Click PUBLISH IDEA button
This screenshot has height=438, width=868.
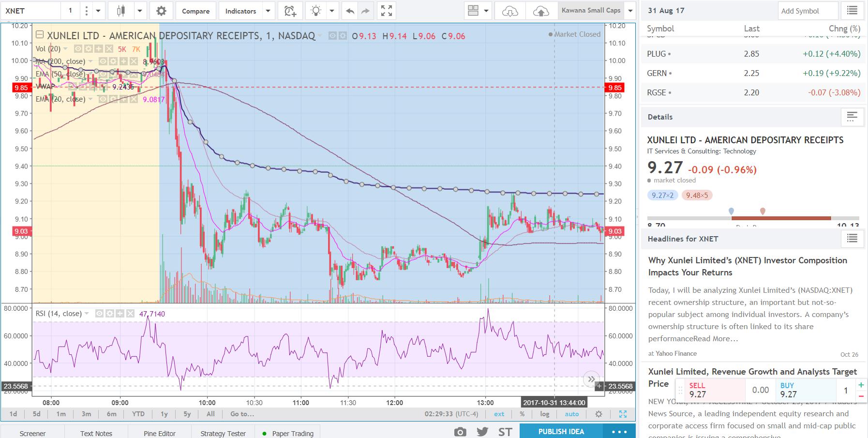tap(561, 431)
